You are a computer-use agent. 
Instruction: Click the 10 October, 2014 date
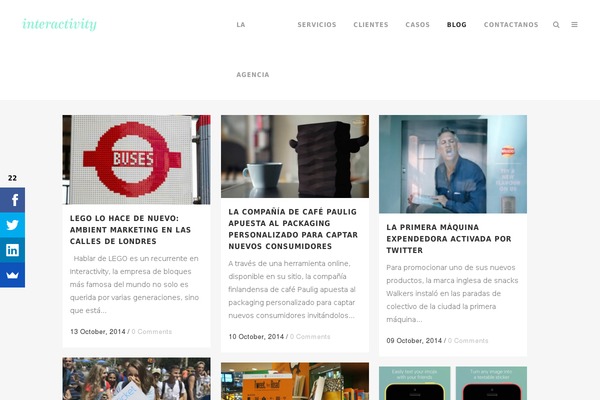tap(256, 336)
